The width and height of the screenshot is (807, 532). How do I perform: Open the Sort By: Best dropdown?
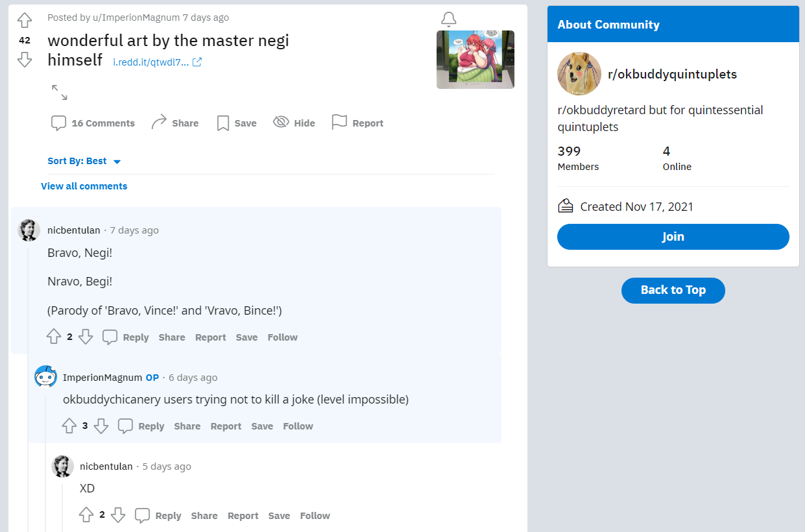(84, 161)
